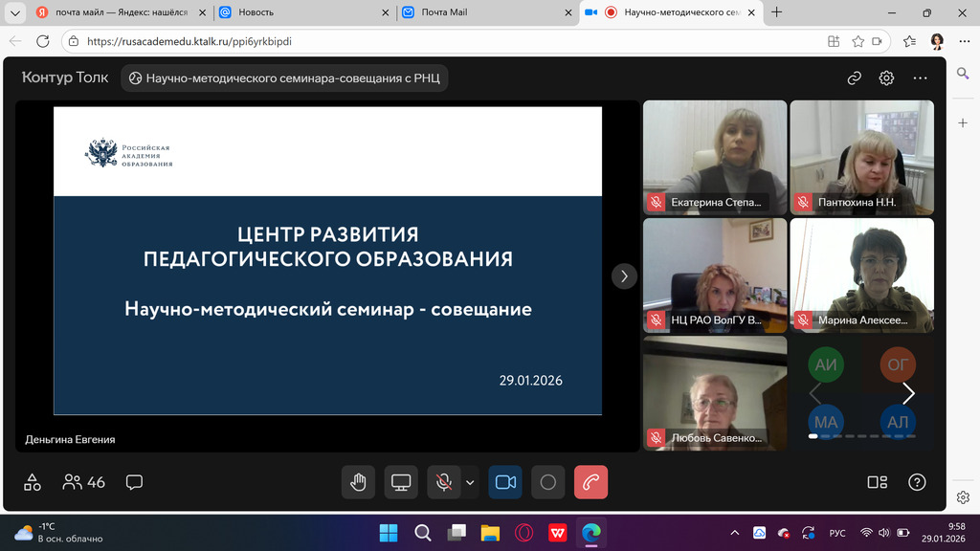Copy the meeting invite link
Image resolution: width=980 pixels, height=551 pixels.
point(855,78)
